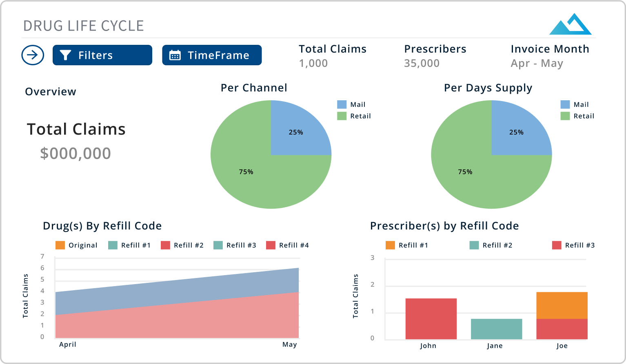Click the circled right arrow icon

pyautogui.click(x=33, y=55)
